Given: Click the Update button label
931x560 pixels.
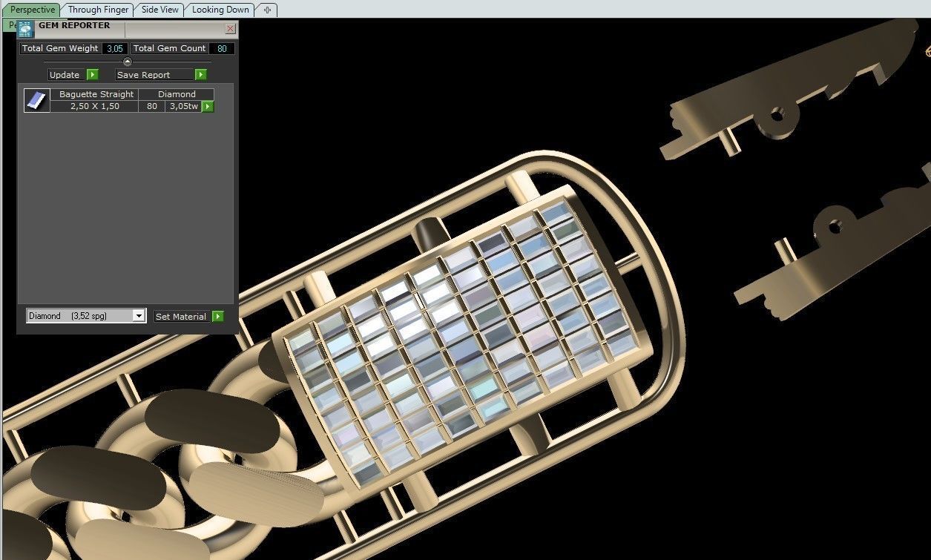Looking at the screenshot, I should (x=65, y=75).
